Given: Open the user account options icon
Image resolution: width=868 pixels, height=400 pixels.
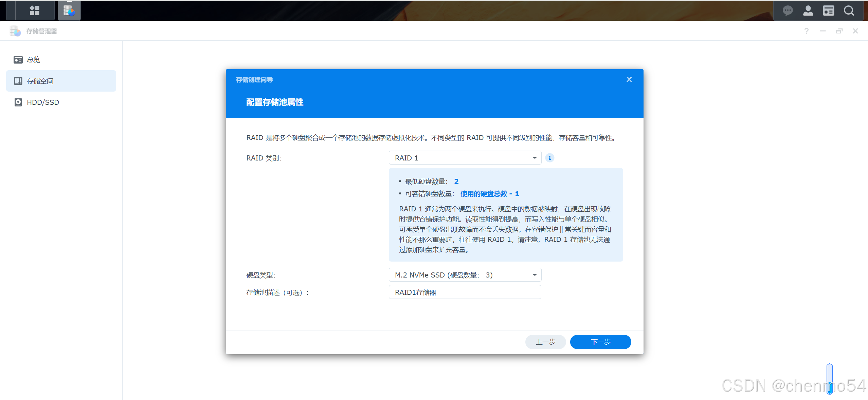Looking at the screenshot, I should click(x=808, y=11).
